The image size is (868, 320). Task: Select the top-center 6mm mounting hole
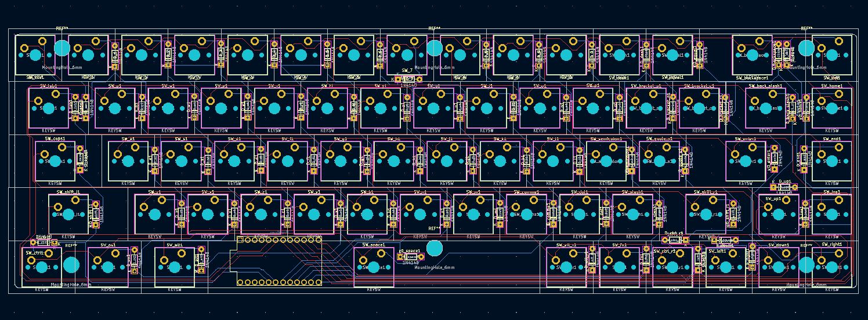434,48
